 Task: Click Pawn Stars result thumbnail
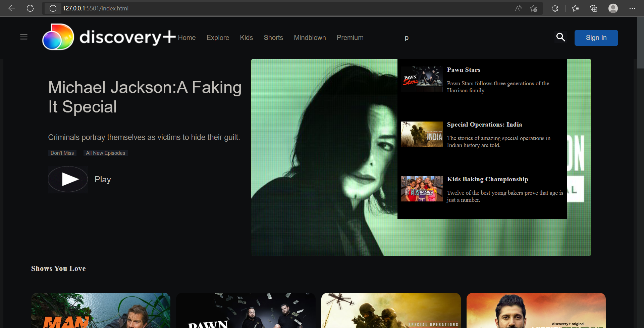[422, 79]
